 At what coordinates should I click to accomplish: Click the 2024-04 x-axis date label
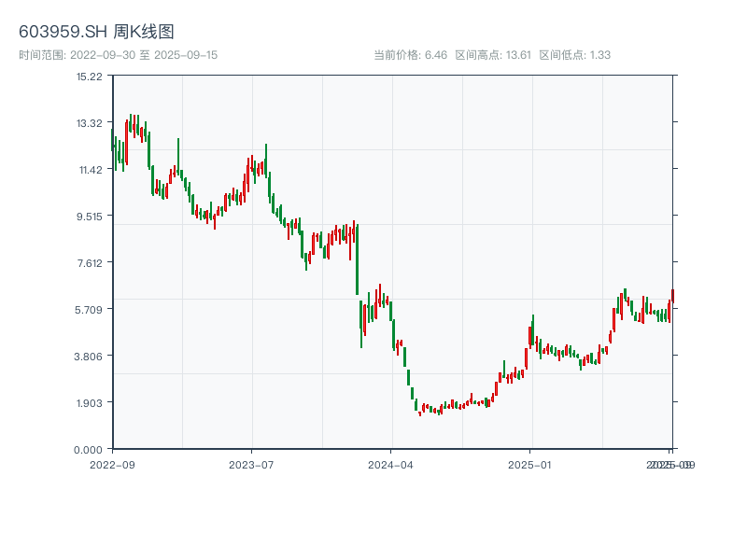coord(391,464)
